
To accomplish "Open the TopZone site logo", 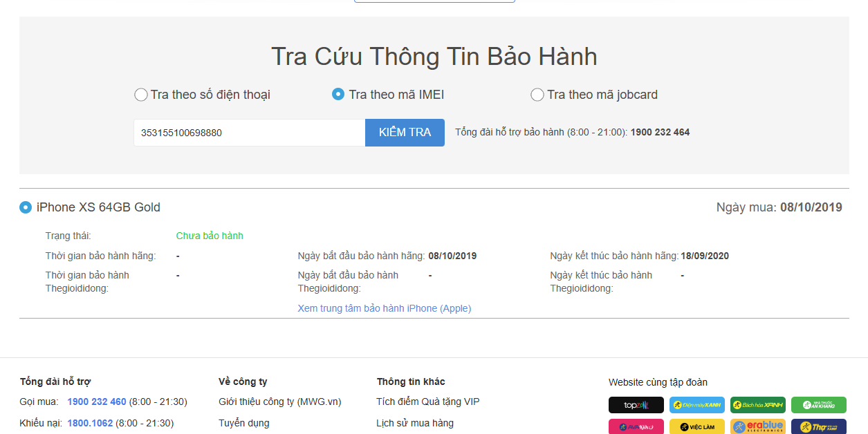I will coord(636,405).
